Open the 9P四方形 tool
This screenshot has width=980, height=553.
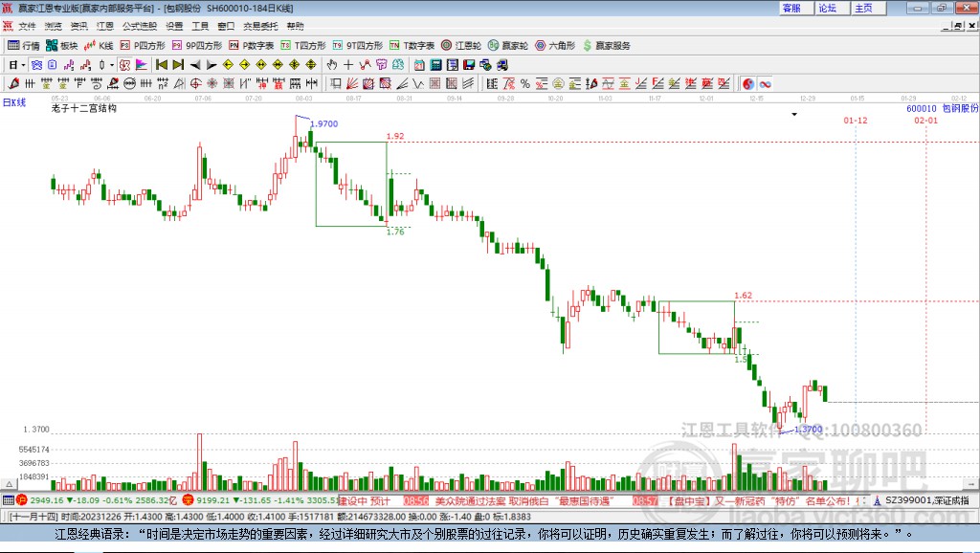(197, 46)
